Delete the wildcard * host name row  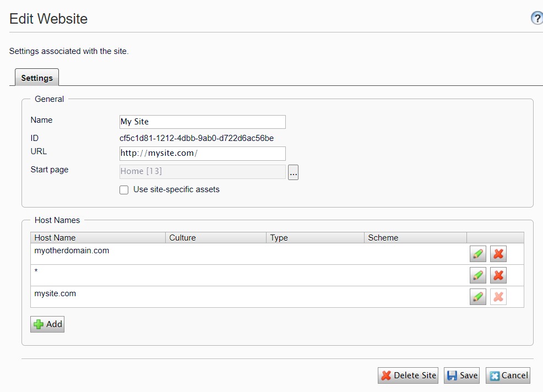(x=498, y=275)
